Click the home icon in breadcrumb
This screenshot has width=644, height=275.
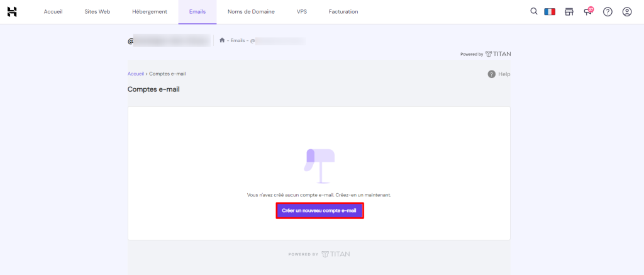pos(222,40)
